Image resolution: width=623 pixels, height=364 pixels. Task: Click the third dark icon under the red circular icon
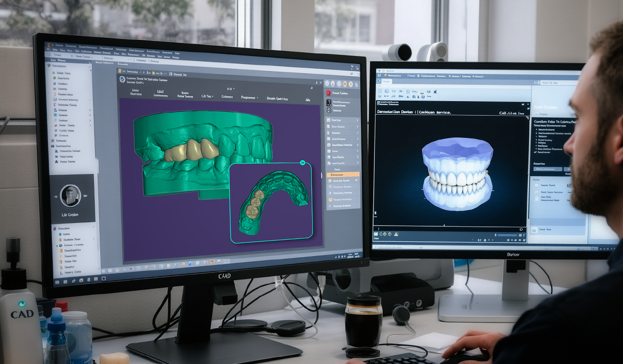(x=329, y=110)
